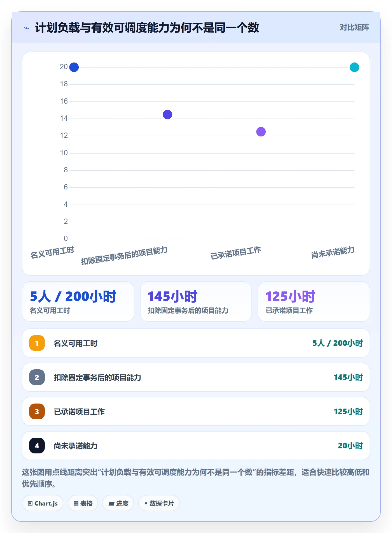The width and height of the screenshot is (392, 533).
Task: Open the 145小时 stat card
Action: point(196,302)
